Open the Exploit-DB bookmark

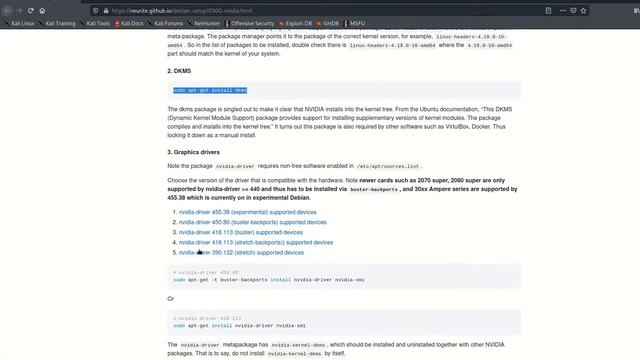coord(296,23)
